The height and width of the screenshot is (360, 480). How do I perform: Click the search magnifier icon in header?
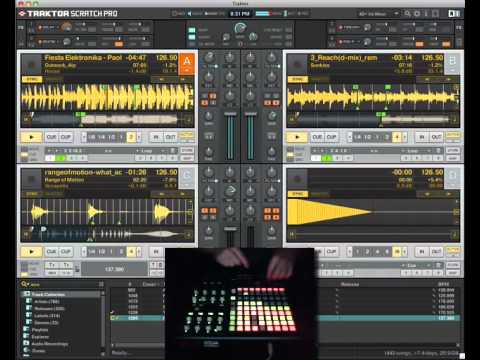click(x=407, y=14)
